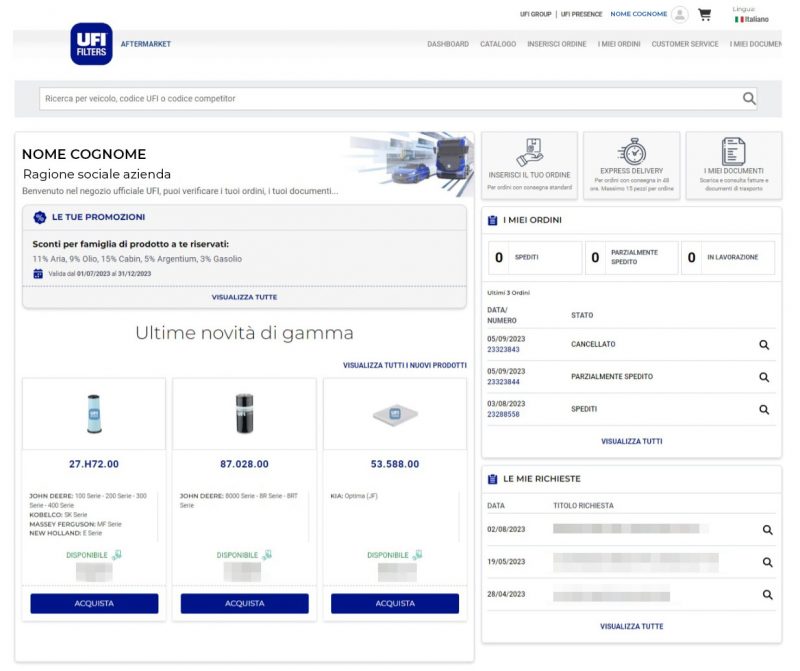Click product code 53.588.00 title
Viewport: 800px width, 671px height.
tap(395, 464)
